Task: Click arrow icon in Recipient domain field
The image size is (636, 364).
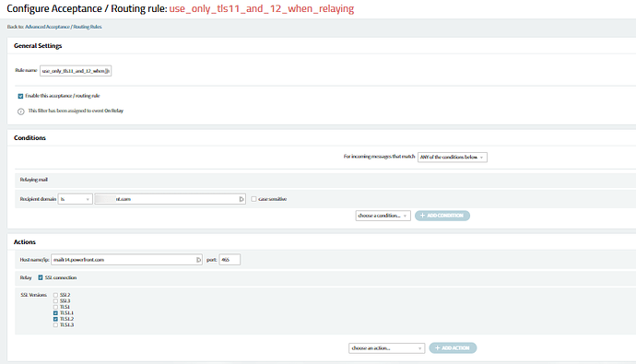Action: click(x=241, y=199)
